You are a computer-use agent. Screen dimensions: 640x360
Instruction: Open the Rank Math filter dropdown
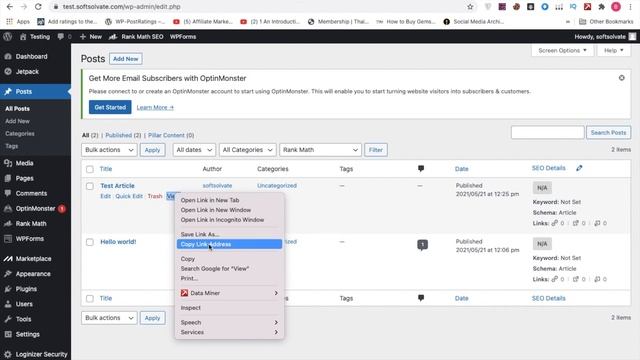click(320, 150)
